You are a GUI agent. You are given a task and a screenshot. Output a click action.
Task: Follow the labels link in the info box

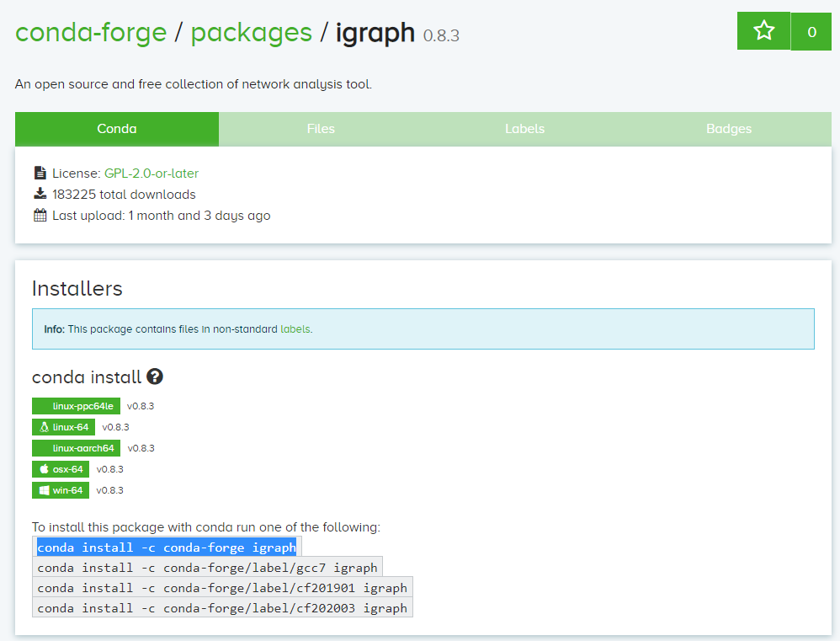[295, 329]
